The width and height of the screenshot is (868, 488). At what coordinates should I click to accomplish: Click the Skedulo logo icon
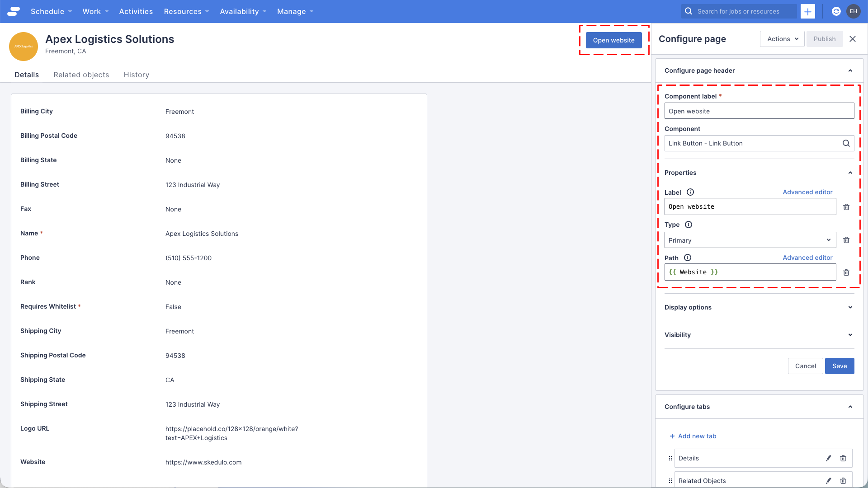13,11
